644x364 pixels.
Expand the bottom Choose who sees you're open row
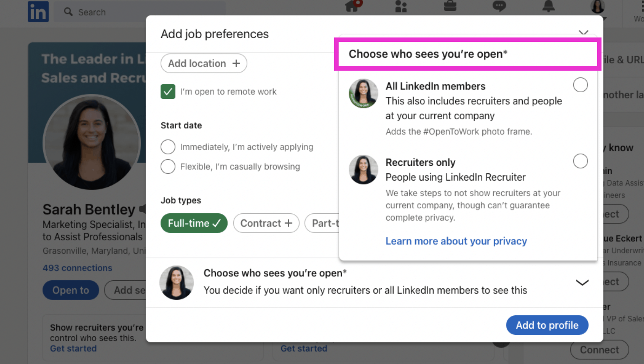click(582, 283)
